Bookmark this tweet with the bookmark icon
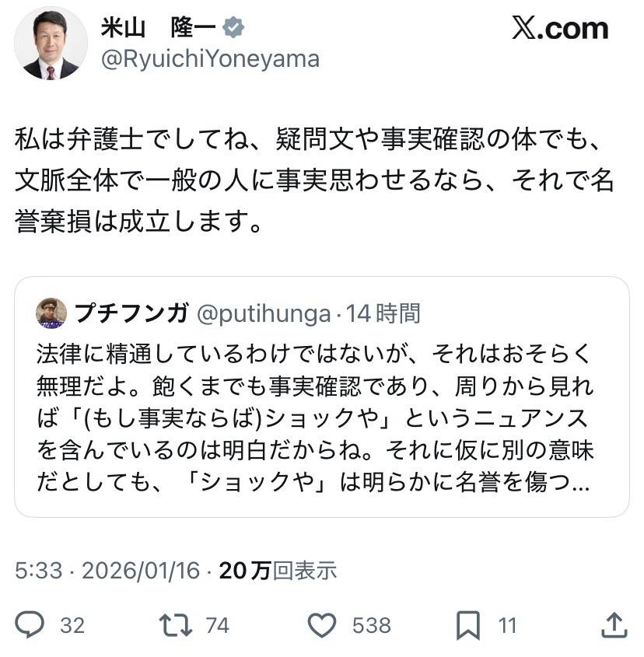 (467, 624)
